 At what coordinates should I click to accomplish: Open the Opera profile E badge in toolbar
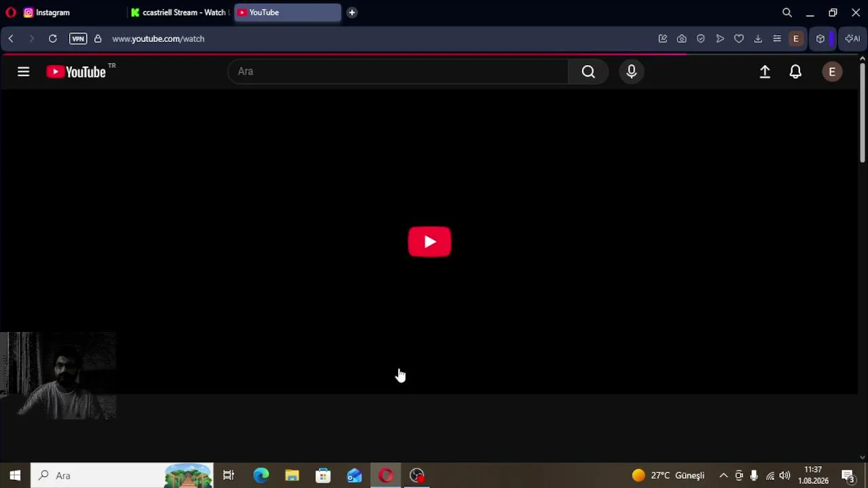(x=796, y=39)
